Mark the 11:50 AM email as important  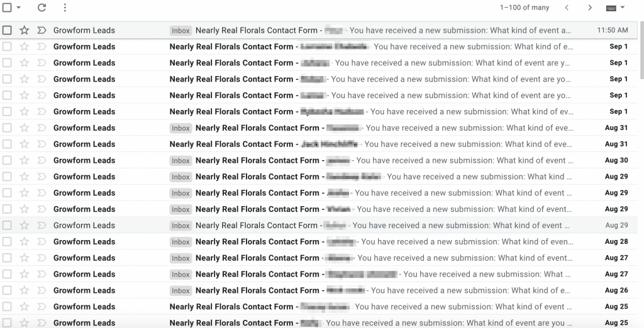coord(42,30)
